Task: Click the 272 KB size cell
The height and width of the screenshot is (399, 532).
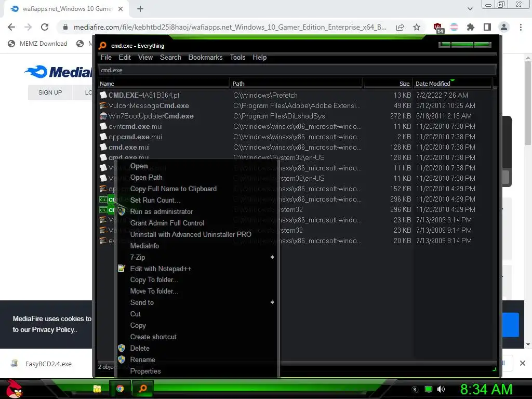Action: (x=401, y=116)
